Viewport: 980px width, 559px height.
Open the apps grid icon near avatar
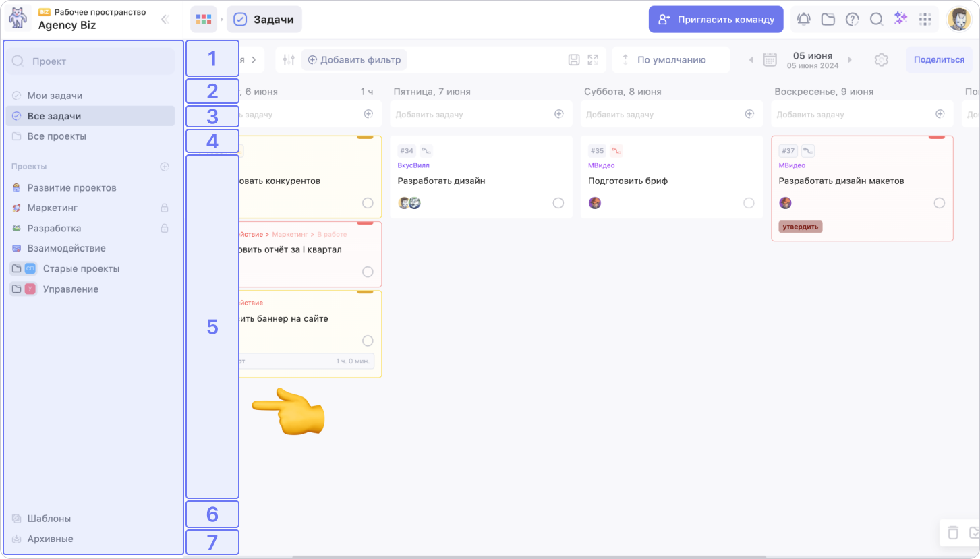pos(925,20)
